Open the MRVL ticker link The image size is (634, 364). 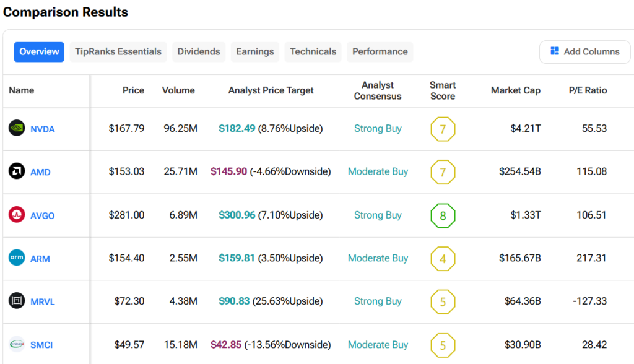(43, 302)
